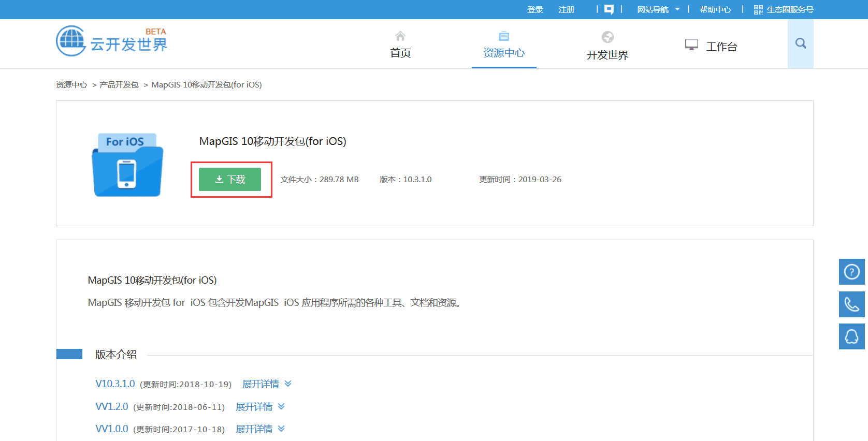Open the message bubble icon in top bar
This screenshot has height=441, width=868.
pos(609,9)
